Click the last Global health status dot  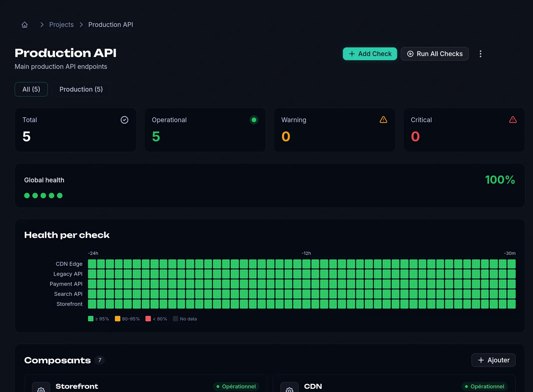60,196
